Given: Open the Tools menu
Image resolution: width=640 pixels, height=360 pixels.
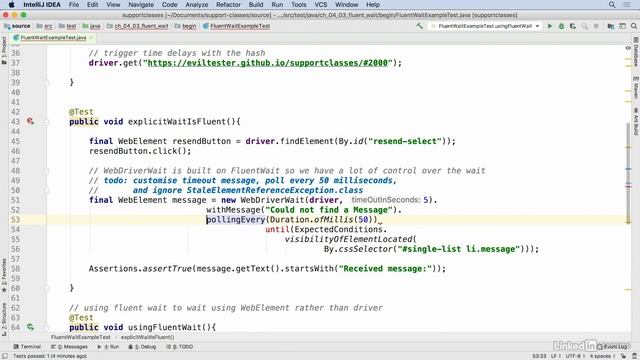Looking at the screenshot, I should pyautogui.click(x=299, y=4).
